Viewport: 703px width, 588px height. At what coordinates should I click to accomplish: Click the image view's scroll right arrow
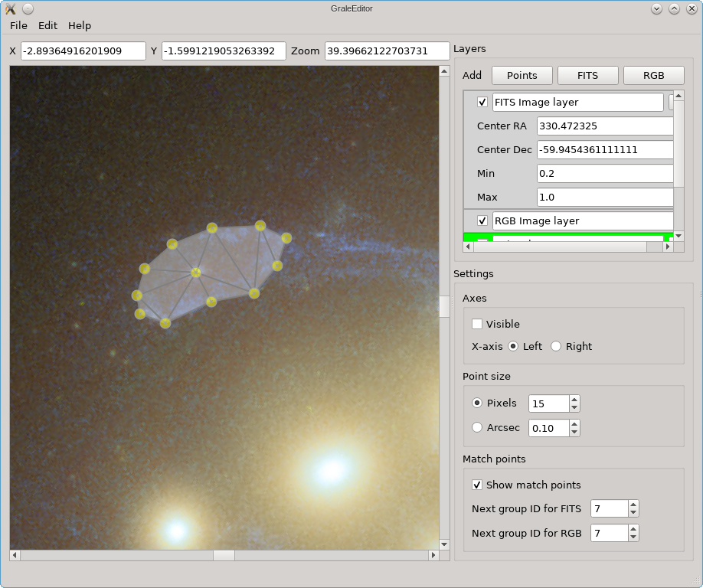[x=433, y=555]
